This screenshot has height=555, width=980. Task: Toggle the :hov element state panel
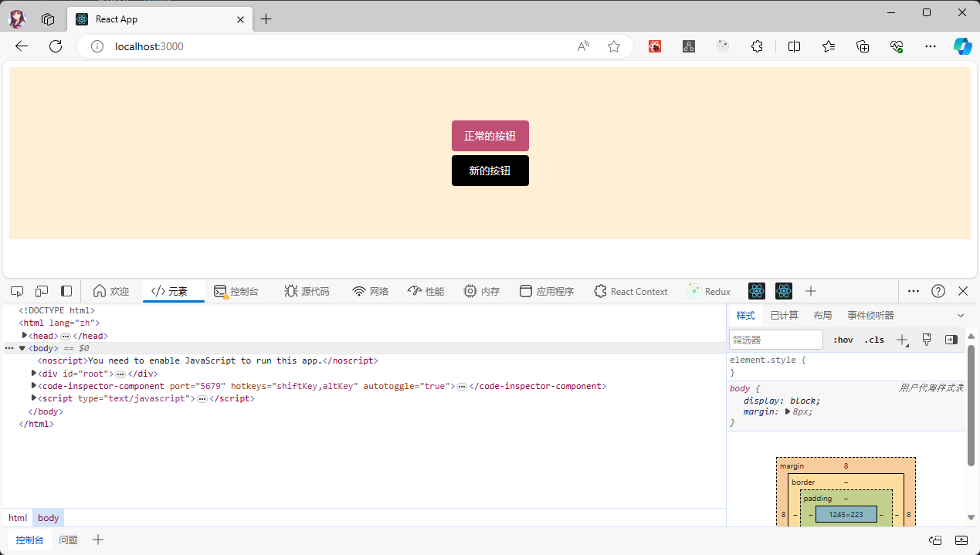click(x=843, y=340)
